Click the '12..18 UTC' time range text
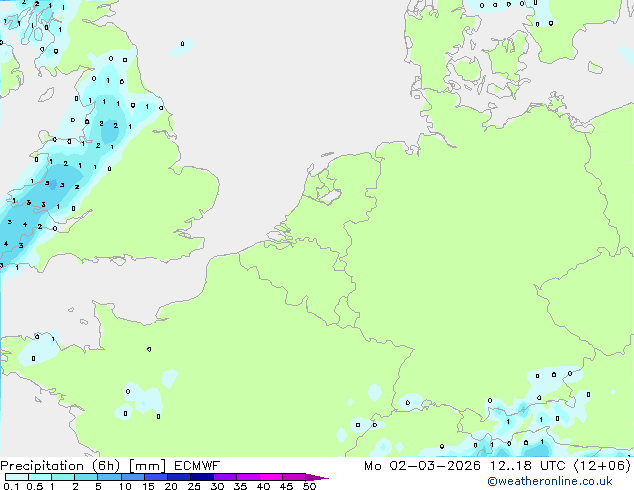Image resolution: width=634 pixels, height=490 pixels. (x=528, y=466)
